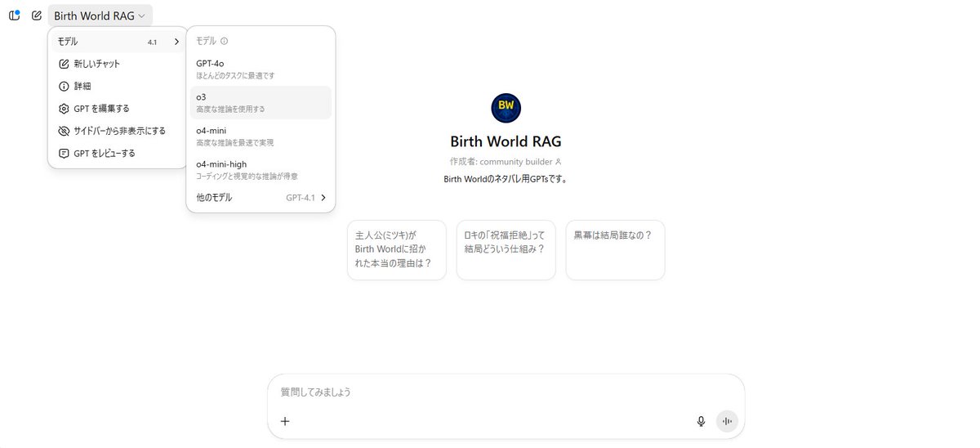The height and width of the screenshot is (448, 980).
Task: Click the ロキの「祝福拒絶」 suggestion card
Action: point(506,249)
